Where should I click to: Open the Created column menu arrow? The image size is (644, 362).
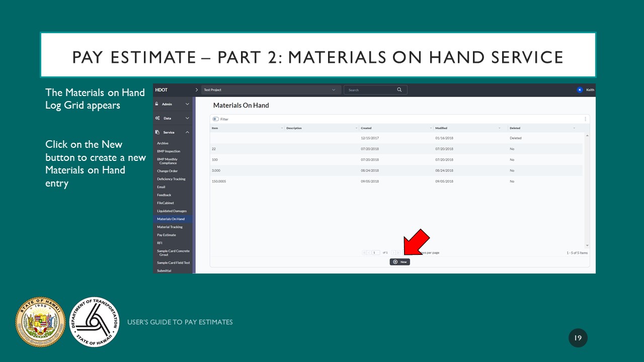click(431, 128)
